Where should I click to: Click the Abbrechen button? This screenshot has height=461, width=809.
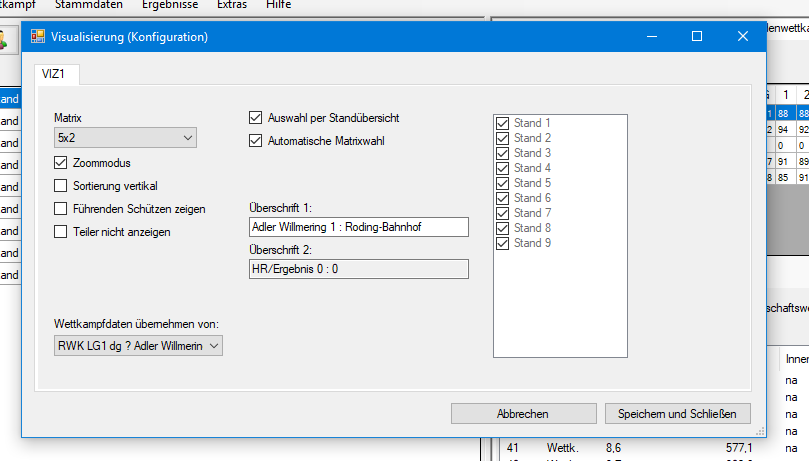pyautogui.click(x=522, y=413)
